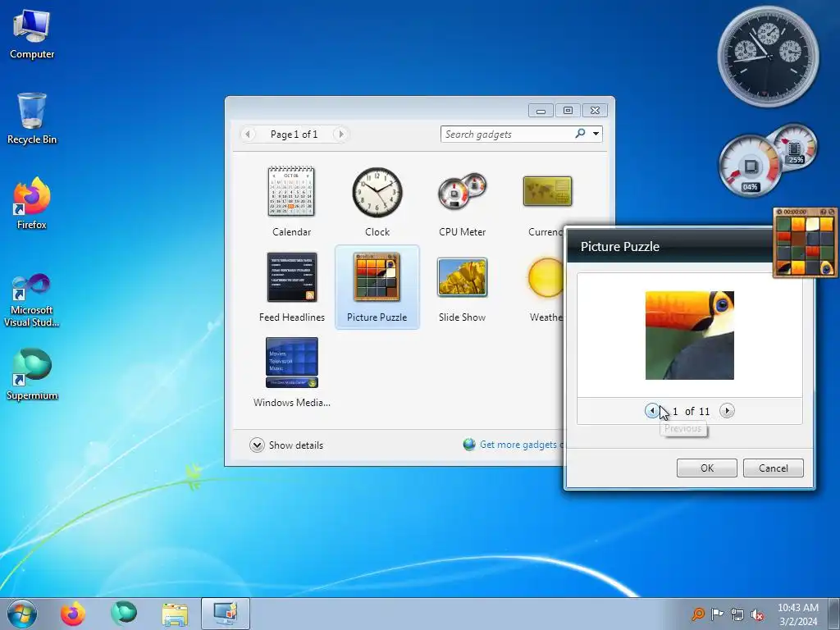The height and width of the screenshot is (630, 840).
Task: Click the Show desktop strip
Action: coord(836,614)
